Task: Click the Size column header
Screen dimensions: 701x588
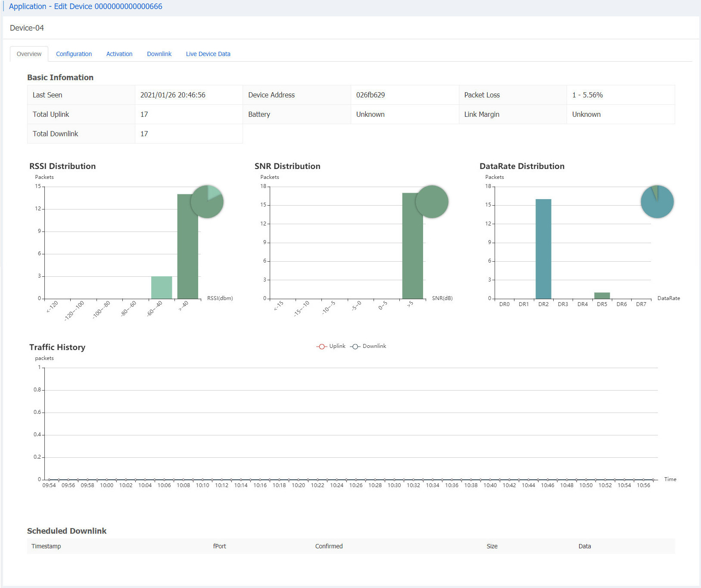Action: tap(492, 546)
